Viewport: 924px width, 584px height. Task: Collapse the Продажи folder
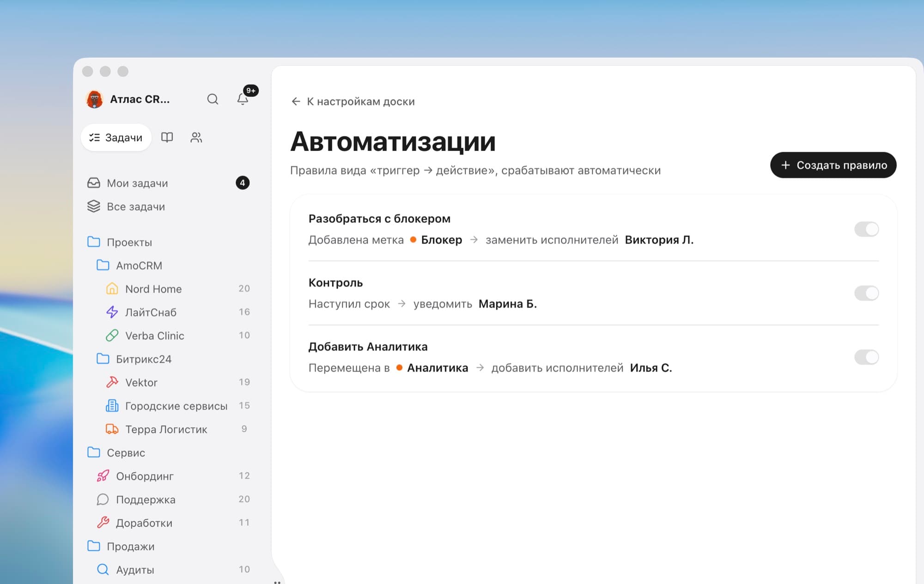pos(94,546)
